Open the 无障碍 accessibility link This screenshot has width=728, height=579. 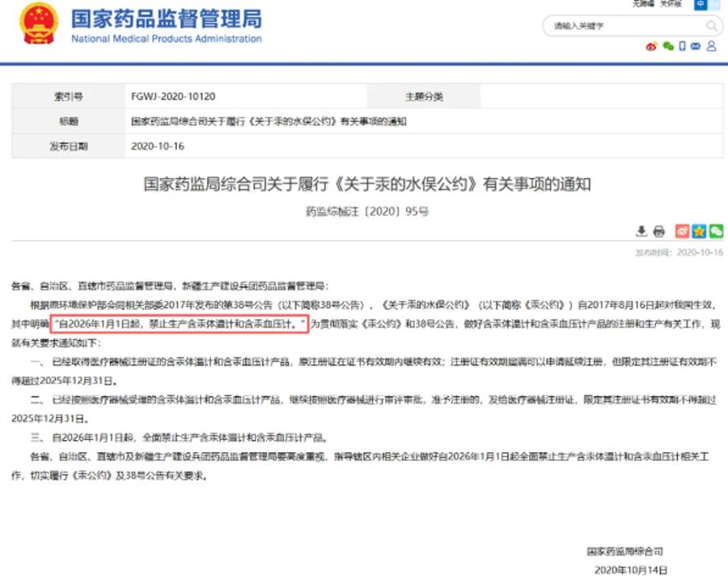[643, 4]
